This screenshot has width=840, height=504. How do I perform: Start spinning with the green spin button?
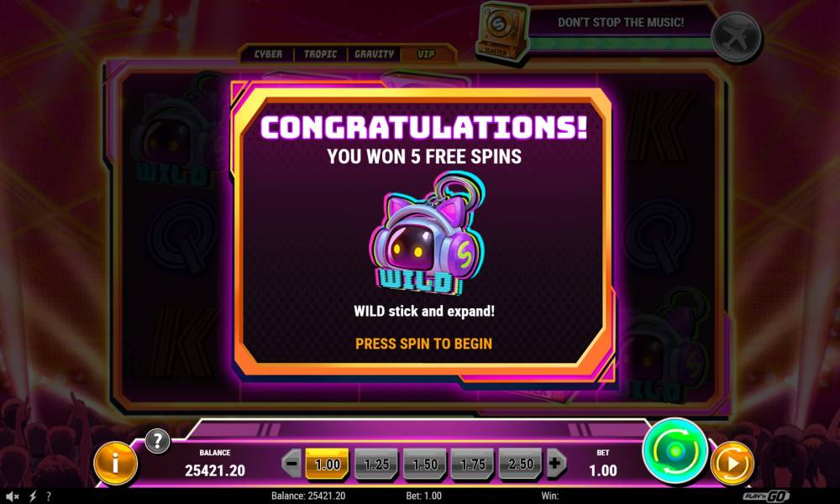[x=675, y=451]
